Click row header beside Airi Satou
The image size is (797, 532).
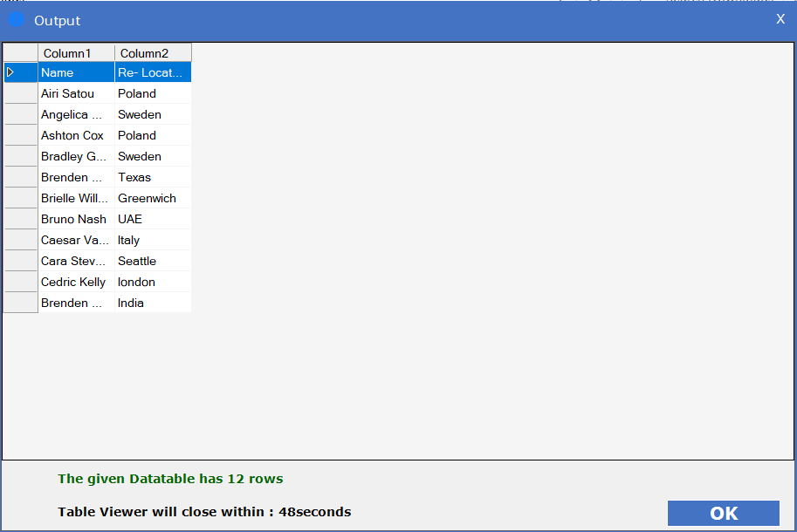(20, 93)
